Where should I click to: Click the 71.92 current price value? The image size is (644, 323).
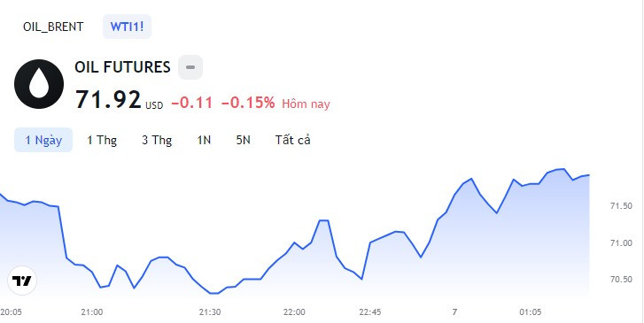coord(108,100)
